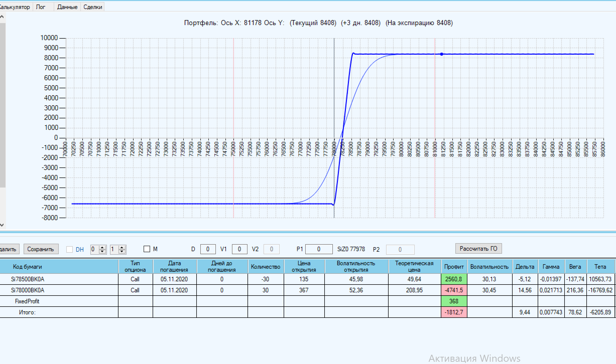Decrease the first DH spinner value
The image size is (616, 364).
coord(102,251)
